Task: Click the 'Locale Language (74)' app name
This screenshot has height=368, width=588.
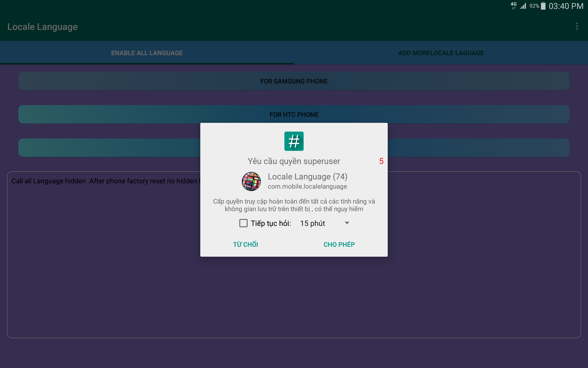Action: 307,176
